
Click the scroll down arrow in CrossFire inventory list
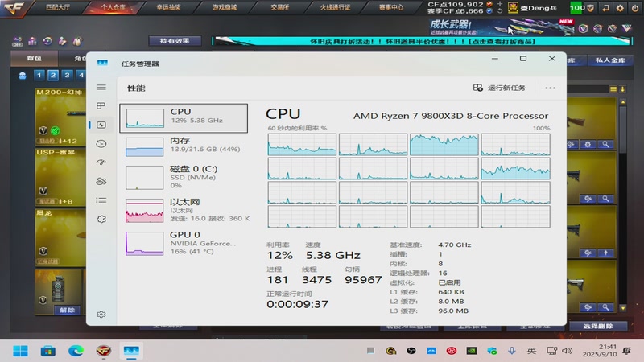pos(623,308)
